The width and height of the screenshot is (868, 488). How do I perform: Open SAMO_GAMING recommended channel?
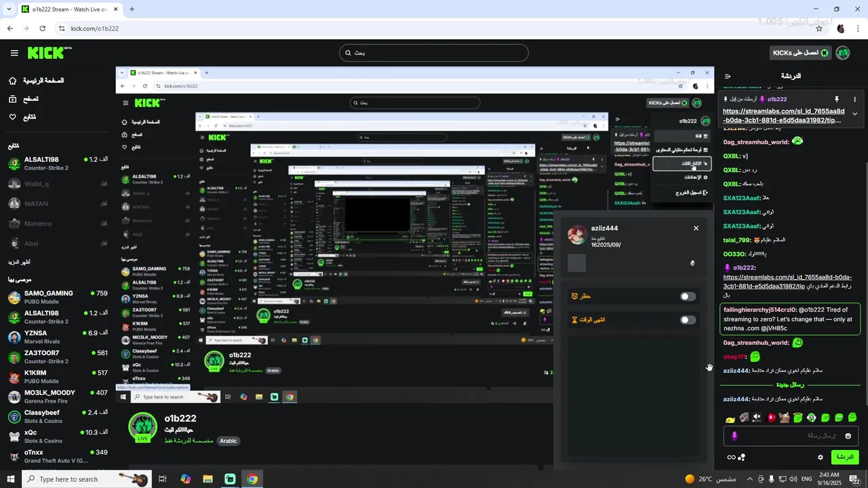pos(58,297)
